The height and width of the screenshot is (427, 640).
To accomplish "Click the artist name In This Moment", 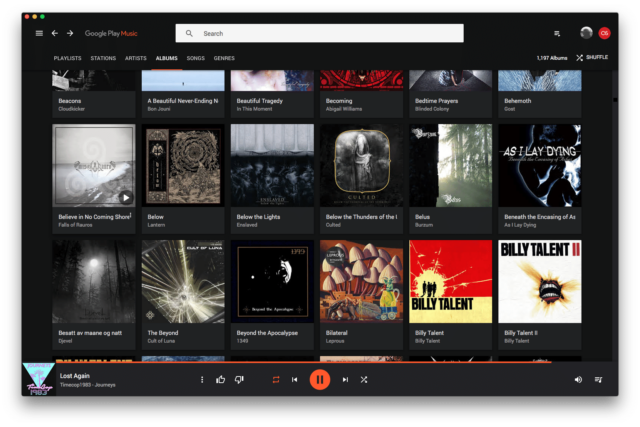I will 254,109.
